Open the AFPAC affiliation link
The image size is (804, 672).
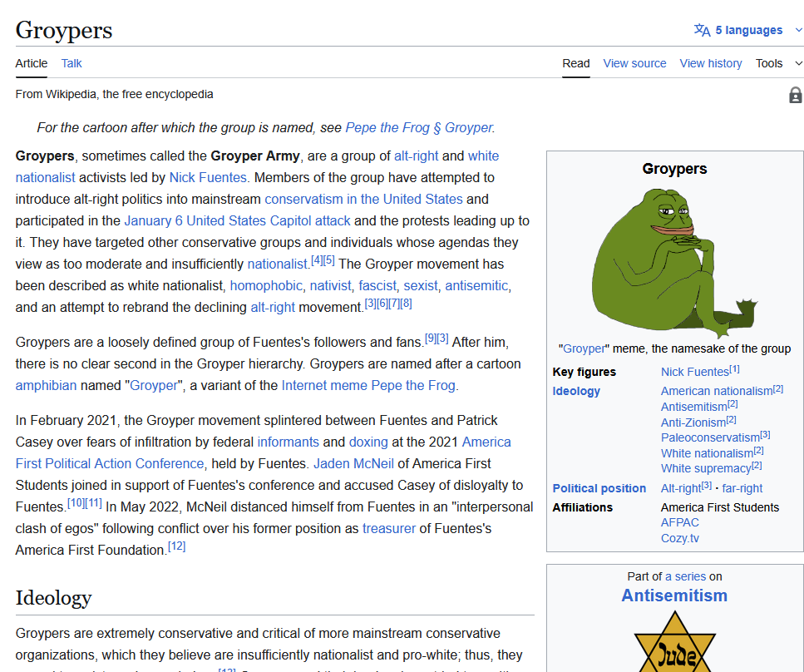(x=680, y=523)
